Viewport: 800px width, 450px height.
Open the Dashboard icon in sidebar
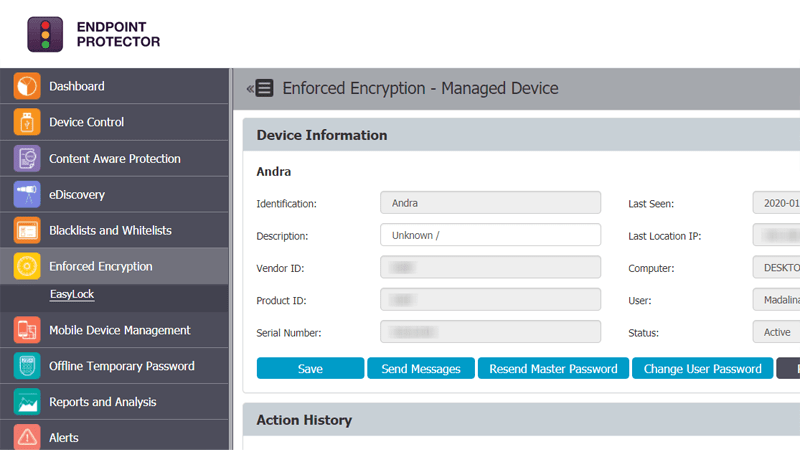point(27,86)
